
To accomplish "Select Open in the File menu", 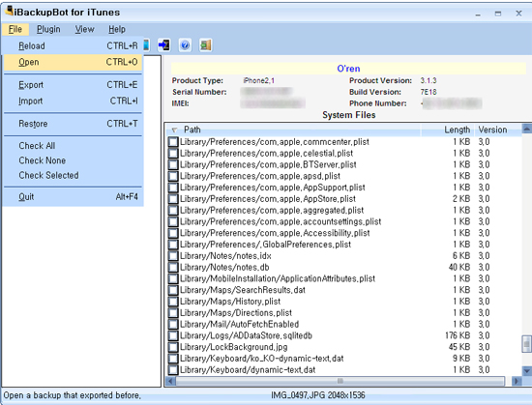I will pyautogui.click(x=73, y=62).
